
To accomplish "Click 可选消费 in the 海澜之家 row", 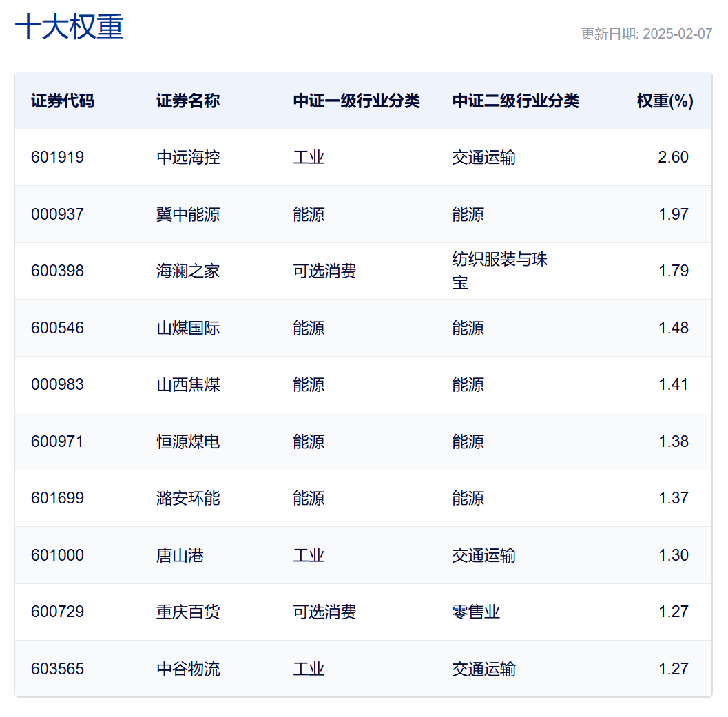I will pyautogui.click(x=324, y=271).
